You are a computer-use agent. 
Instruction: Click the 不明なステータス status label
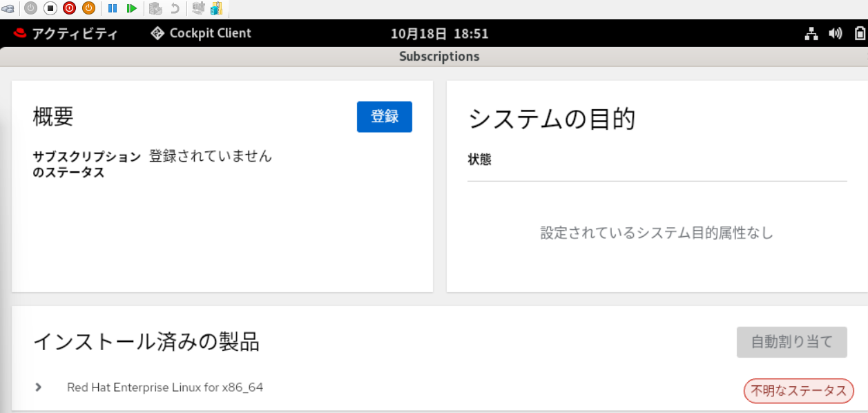click(x=799, y=391)
